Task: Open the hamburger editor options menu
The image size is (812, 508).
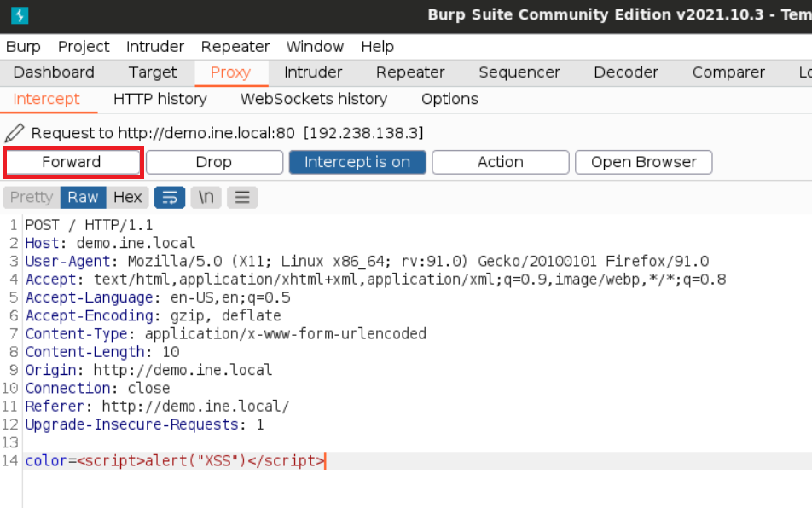Action: 242,197
